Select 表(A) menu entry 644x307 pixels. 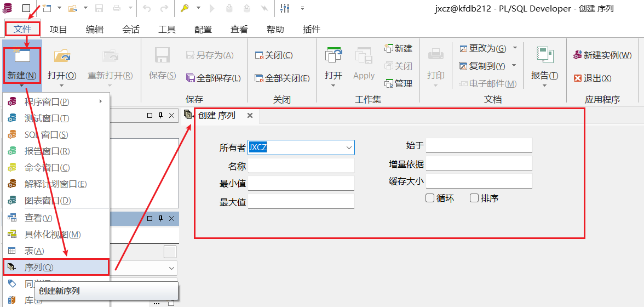[x=56, y=251]
